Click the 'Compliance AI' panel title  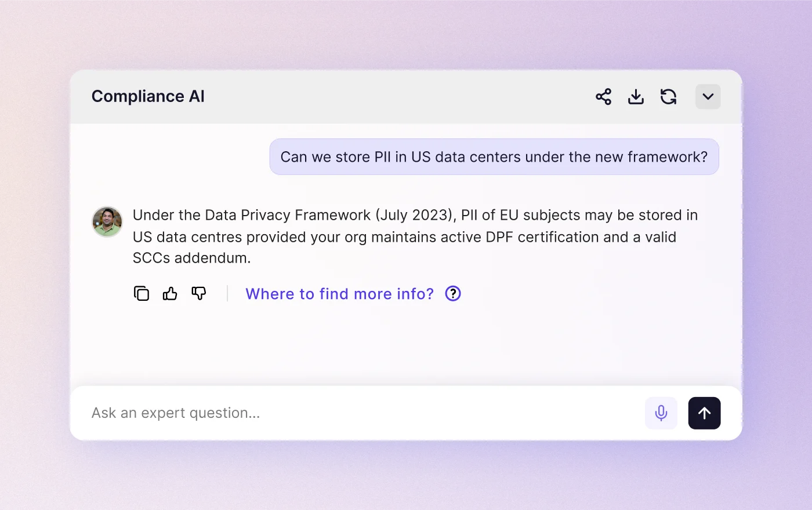(148, 96)
